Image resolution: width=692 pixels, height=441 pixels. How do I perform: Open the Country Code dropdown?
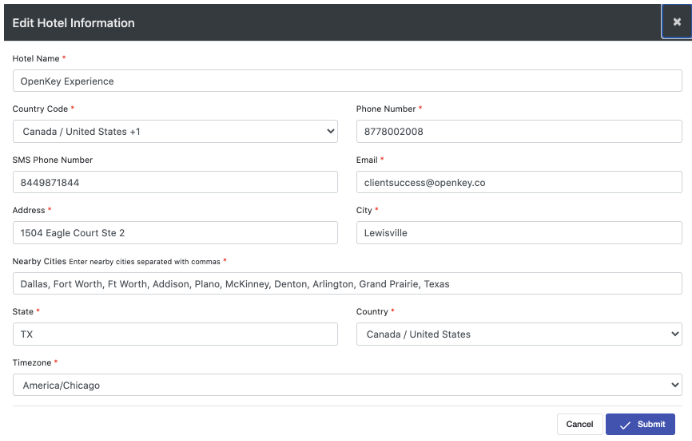175,132
